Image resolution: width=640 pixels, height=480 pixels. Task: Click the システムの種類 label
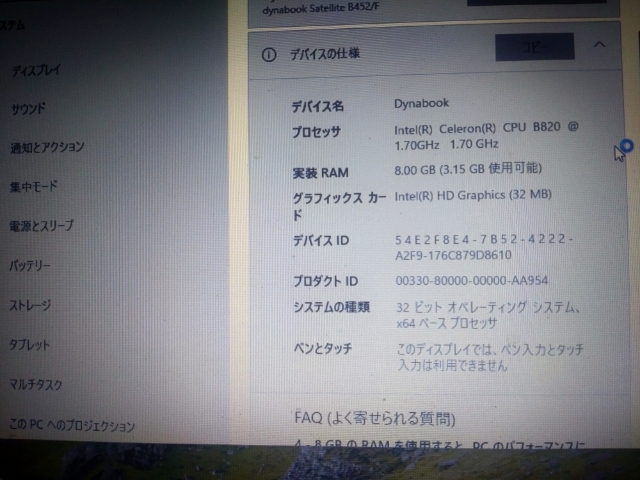pos(331,307)
